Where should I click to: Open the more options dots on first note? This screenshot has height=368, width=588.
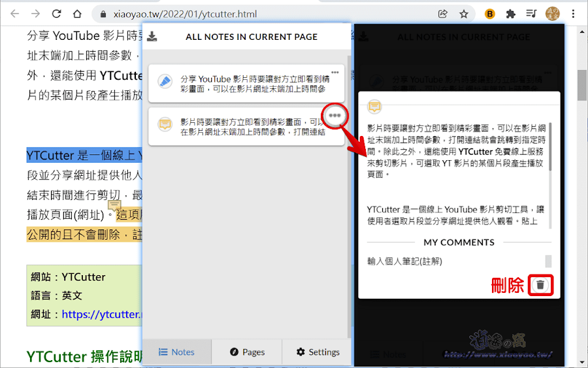point(335,72)
